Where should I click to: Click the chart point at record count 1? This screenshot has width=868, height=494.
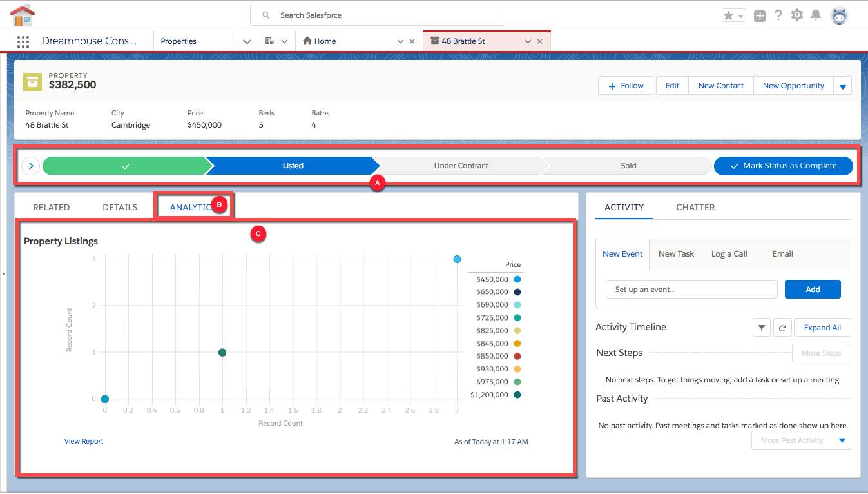222,353
